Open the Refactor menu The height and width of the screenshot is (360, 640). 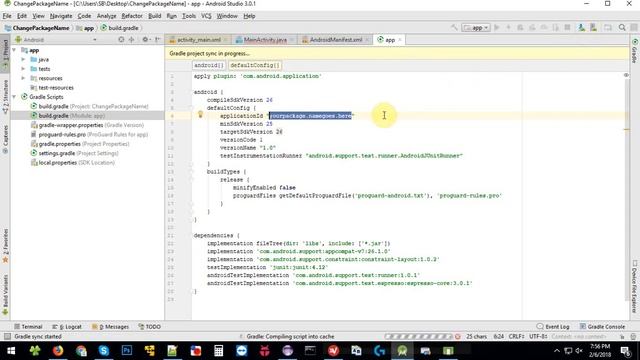(132, 16)
